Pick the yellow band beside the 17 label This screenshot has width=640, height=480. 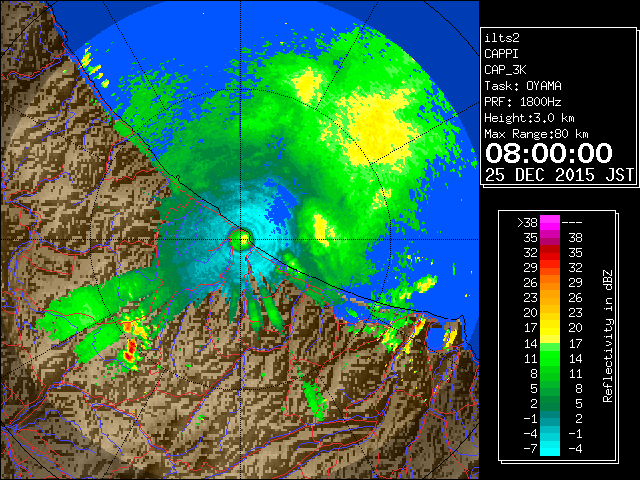tap(550, 328)
